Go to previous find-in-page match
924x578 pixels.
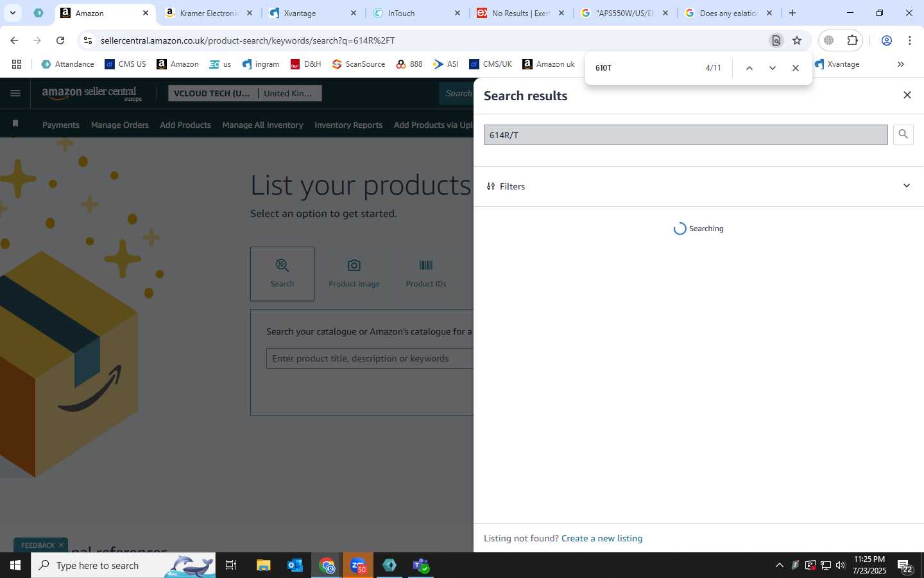pos(749,68)
